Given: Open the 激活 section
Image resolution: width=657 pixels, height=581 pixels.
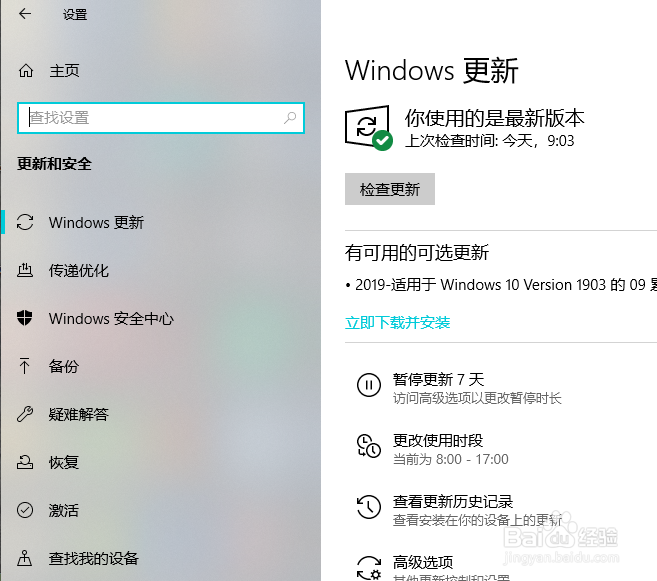Looking at the screenshot, I should (64, 510).
